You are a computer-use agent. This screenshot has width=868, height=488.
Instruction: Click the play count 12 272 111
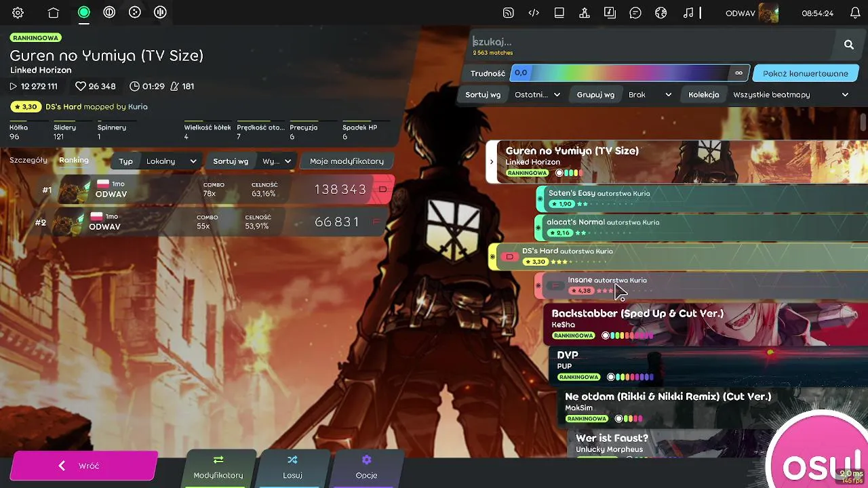coord(33,86)
